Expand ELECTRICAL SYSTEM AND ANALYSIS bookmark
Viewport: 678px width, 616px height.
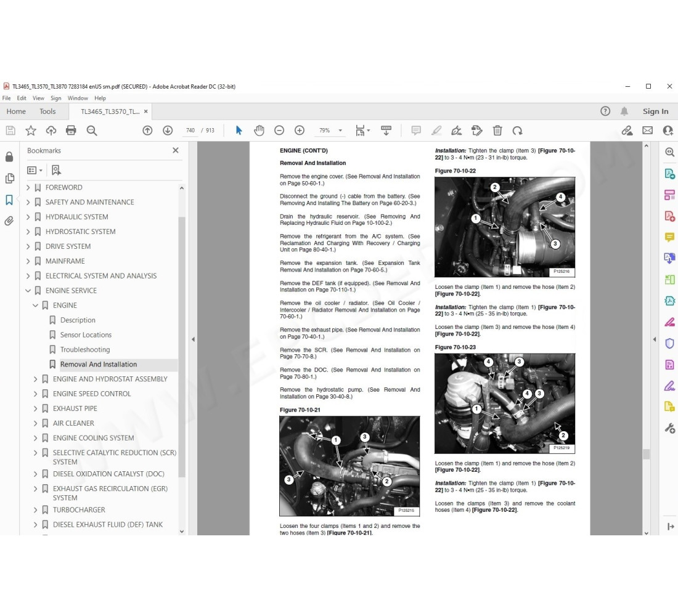click(x=28, y=276)
